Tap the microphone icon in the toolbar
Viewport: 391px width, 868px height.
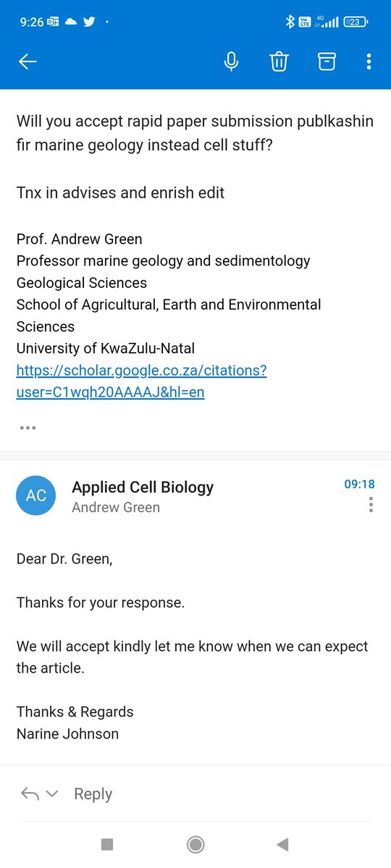click(231, 62)
